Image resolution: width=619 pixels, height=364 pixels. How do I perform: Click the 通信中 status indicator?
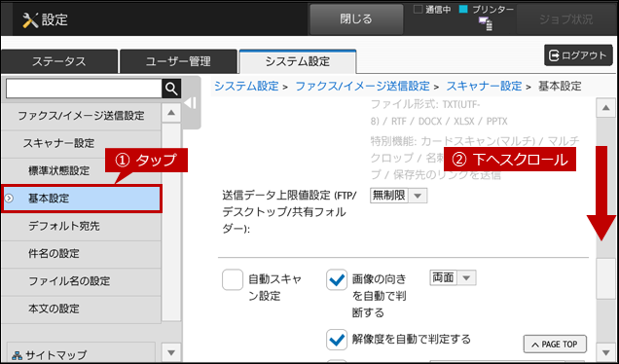pyautogui.click(x=432, y=10)
